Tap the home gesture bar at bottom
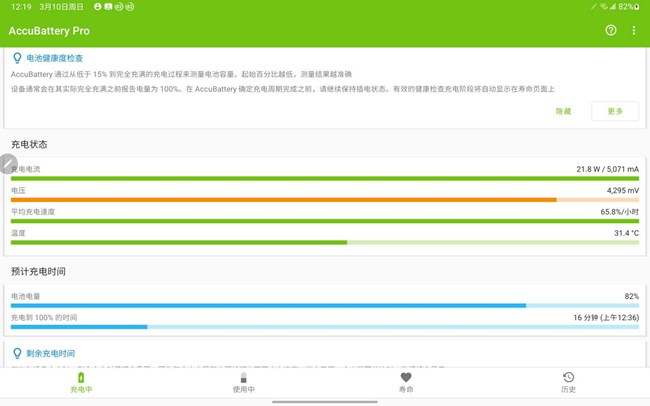The image size is (650, 406). pos(325,401)
